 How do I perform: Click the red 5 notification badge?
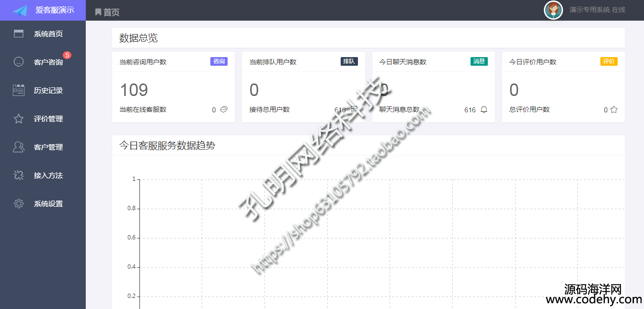point(67,55)
